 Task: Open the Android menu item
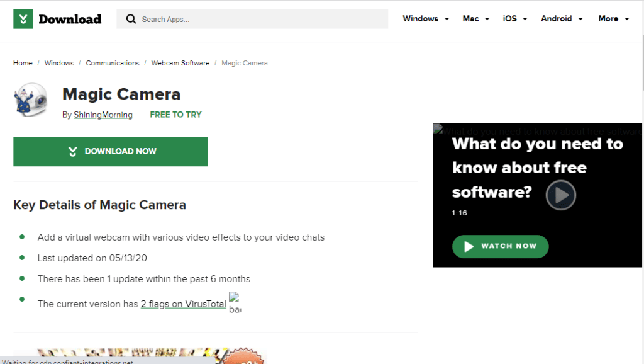pyautogui.click(x=561, y=18)
